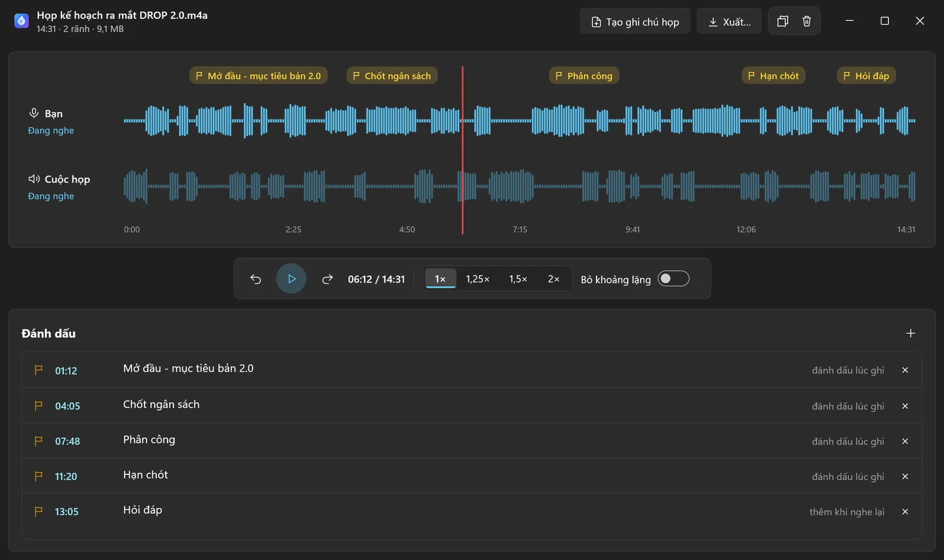The image size is (944, 560).
Task: Set playback speed to 1,5×
Action: click(x=518, y=279)
